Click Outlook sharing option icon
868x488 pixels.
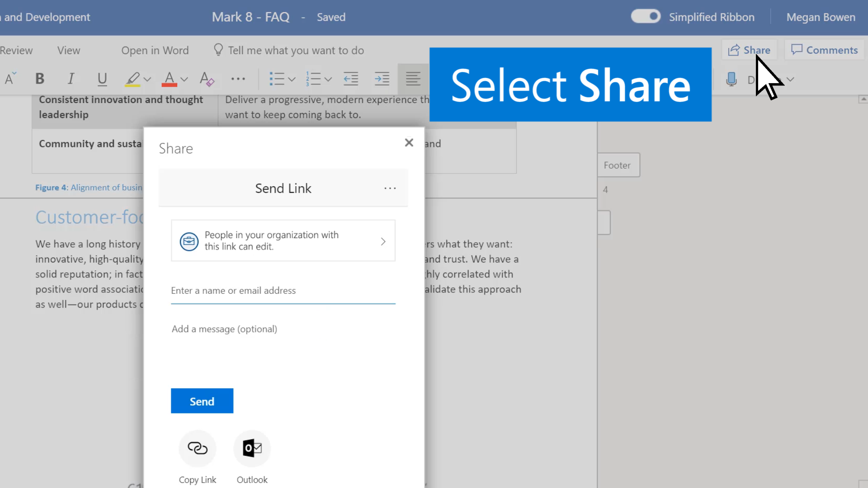pyautogui.click(x=251, y=448)
